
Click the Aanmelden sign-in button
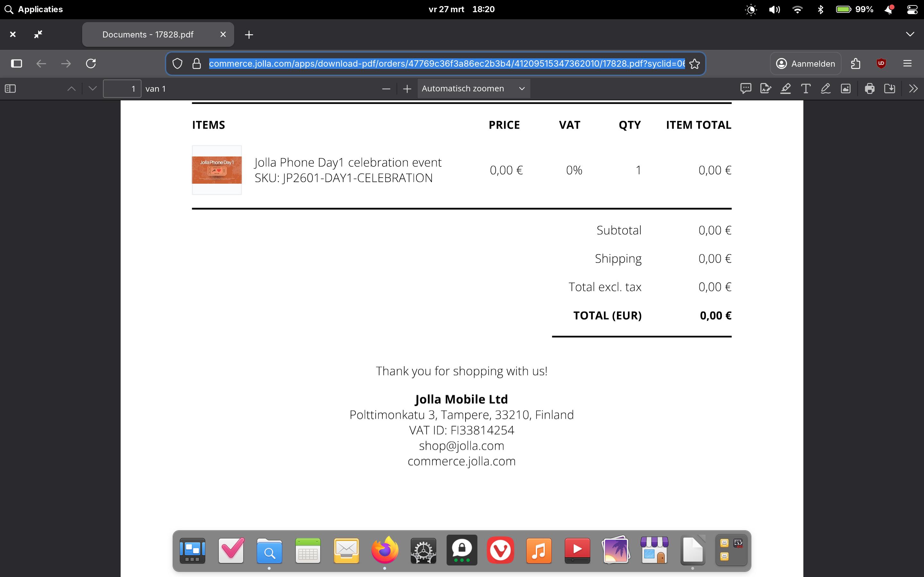[805, 63]
